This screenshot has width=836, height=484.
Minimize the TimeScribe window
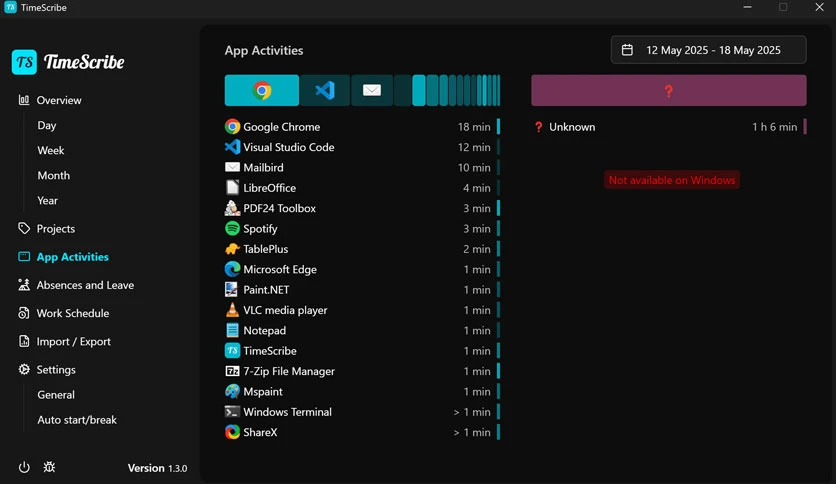click(747, 7)
